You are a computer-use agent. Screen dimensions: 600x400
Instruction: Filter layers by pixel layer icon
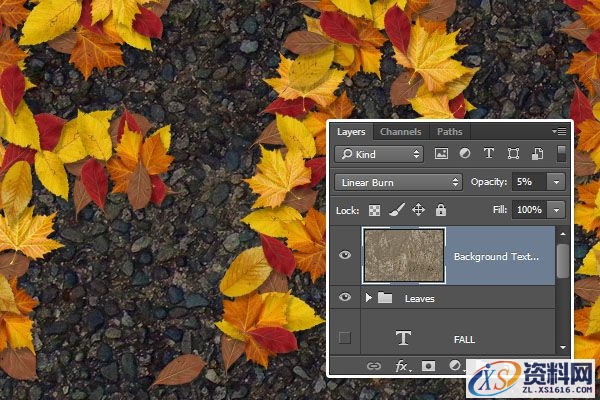[441, 154]
